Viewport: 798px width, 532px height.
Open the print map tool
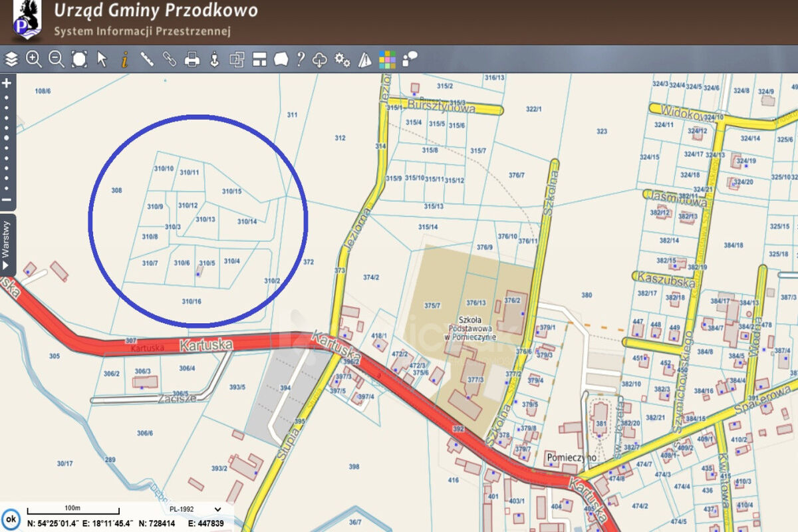click(x=192, y=59)
